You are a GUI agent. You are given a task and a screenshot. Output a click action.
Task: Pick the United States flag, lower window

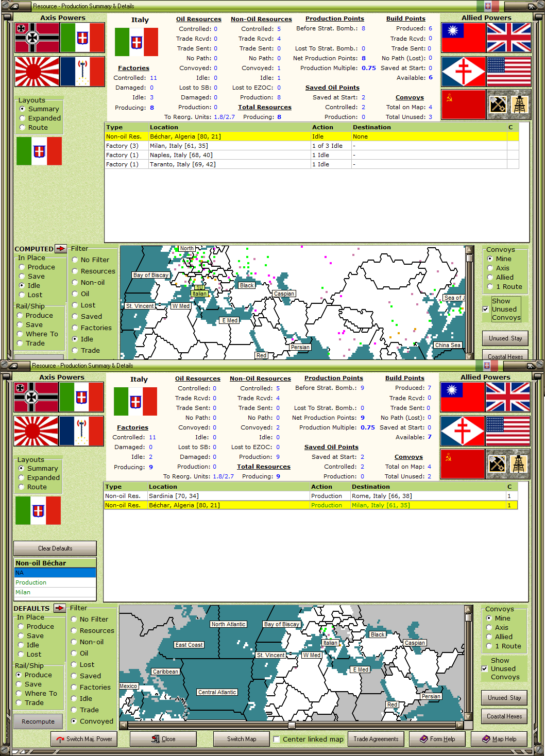click(x=508, y=431)
